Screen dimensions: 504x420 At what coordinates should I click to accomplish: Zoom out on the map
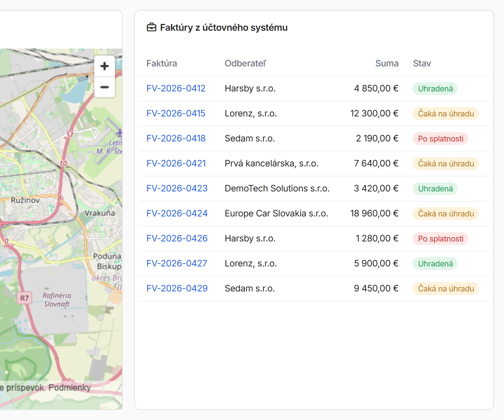[x=105, y=87]
